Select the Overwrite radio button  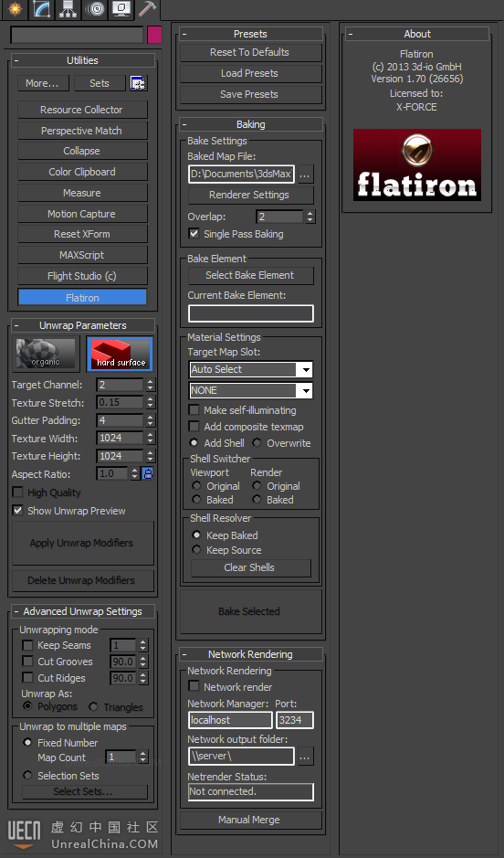click(x=257, y=442)
